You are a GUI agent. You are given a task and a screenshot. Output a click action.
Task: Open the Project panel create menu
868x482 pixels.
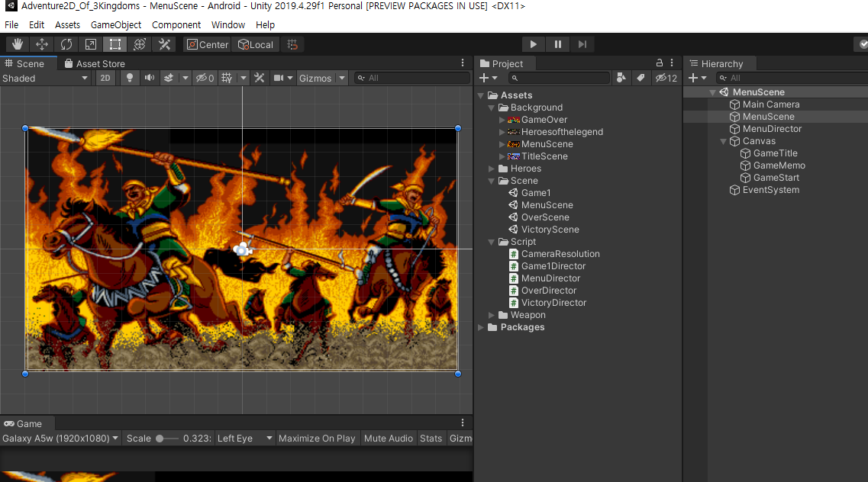pos(489,78)
